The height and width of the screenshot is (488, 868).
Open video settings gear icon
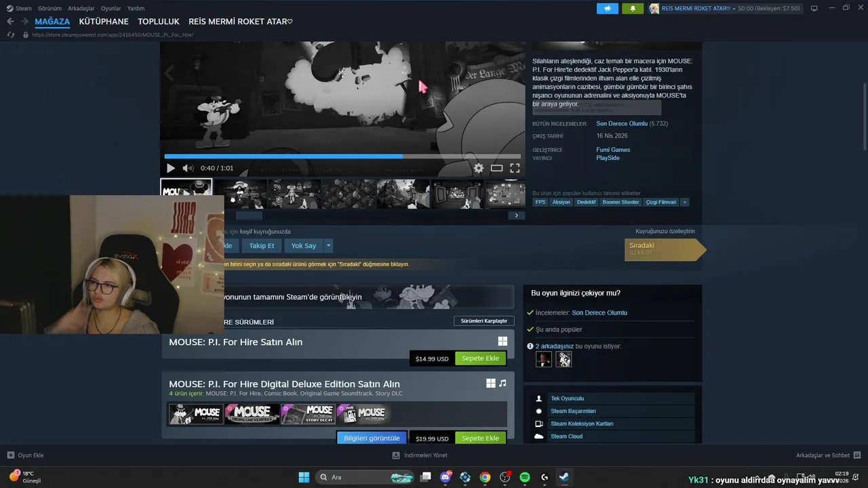(x=479, y=168)
